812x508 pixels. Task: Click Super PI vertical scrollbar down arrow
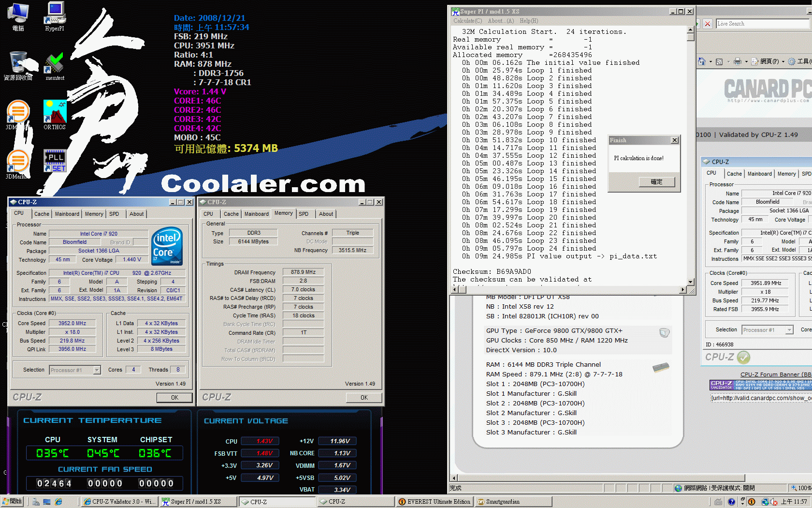pos(691,282)
